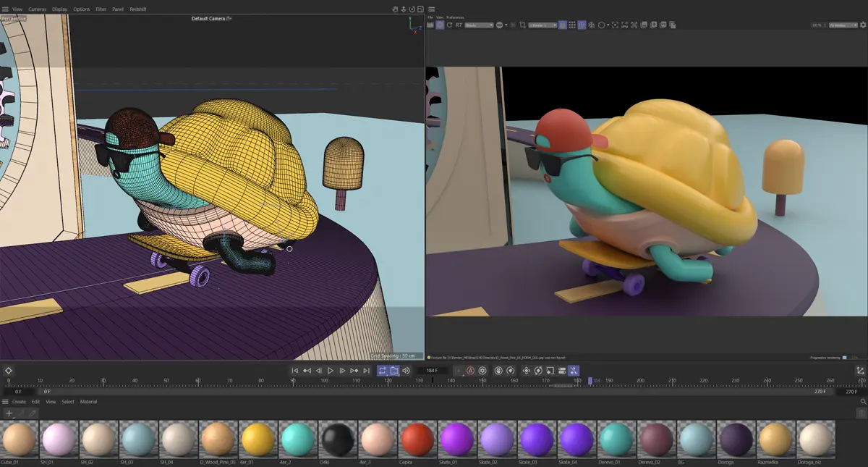This screenshot has width=868, height=467.
Task: Click Create in material manager
Action: pos(19,402)
